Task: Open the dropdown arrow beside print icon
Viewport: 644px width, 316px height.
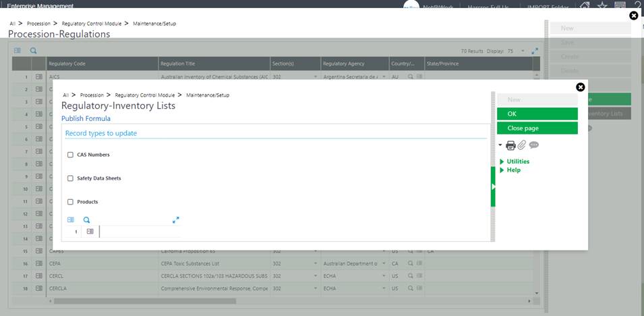Action: 500,145
